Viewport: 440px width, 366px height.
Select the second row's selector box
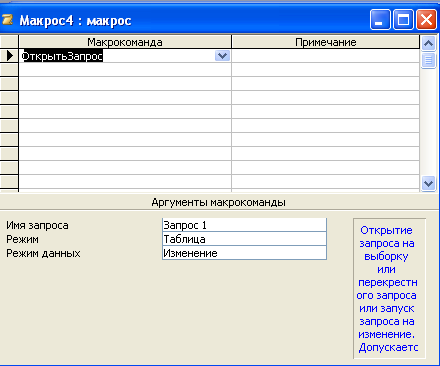pyautogui.click(x=9, y=70)
